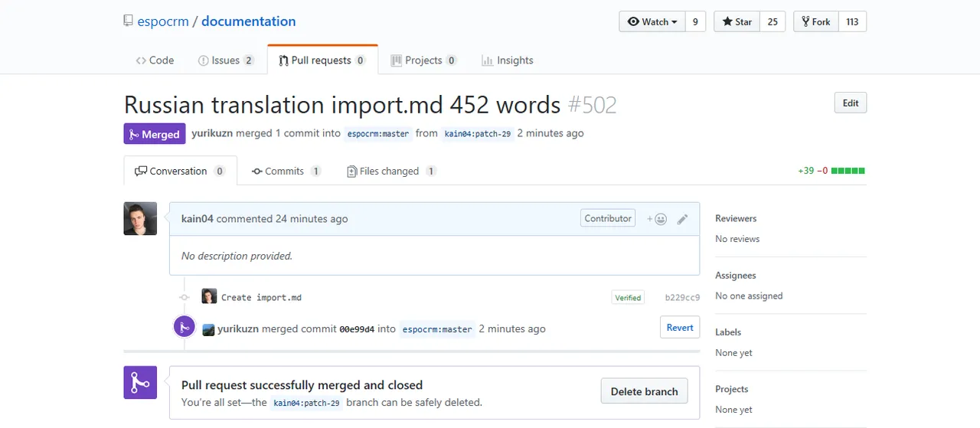Open commit hash b229cc9
Image resolution: width=980 pixels, height=428 pixels.
point(682,297)
